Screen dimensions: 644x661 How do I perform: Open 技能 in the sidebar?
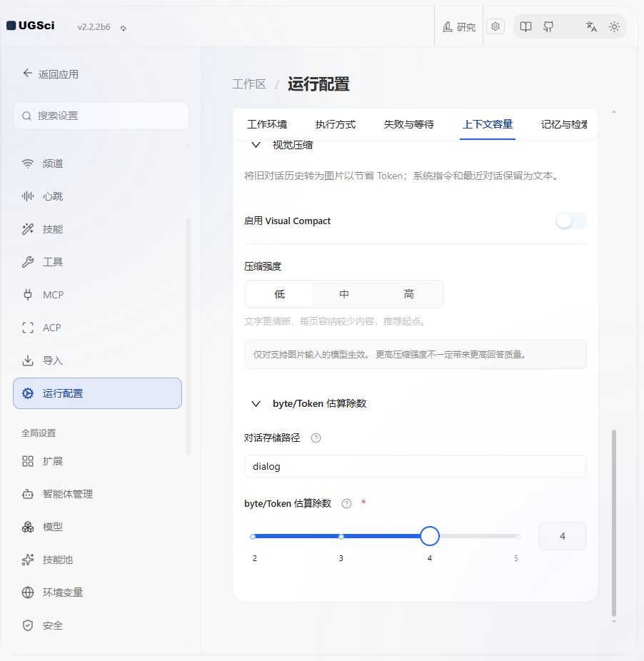[x=97, y=229]
